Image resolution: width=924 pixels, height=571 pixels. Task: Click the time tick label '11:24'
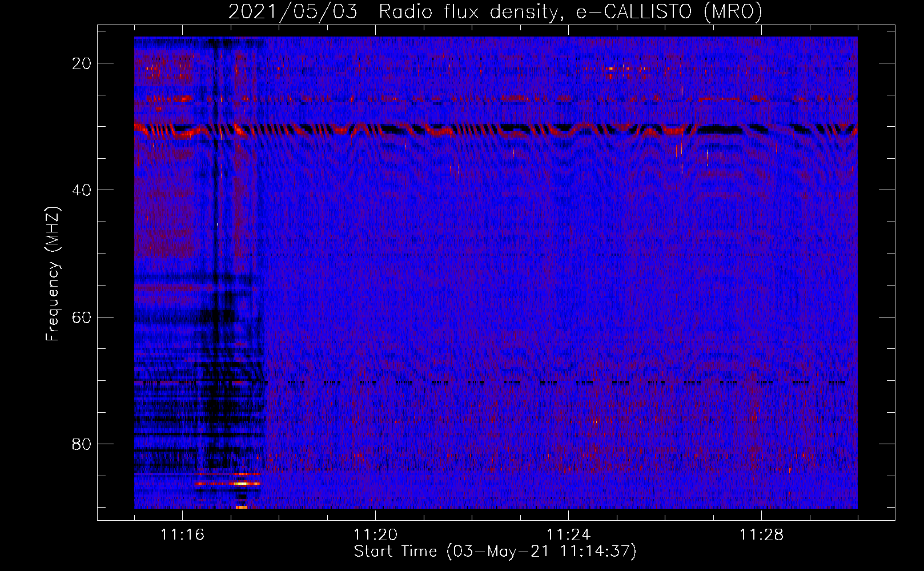tap(568, 535)
